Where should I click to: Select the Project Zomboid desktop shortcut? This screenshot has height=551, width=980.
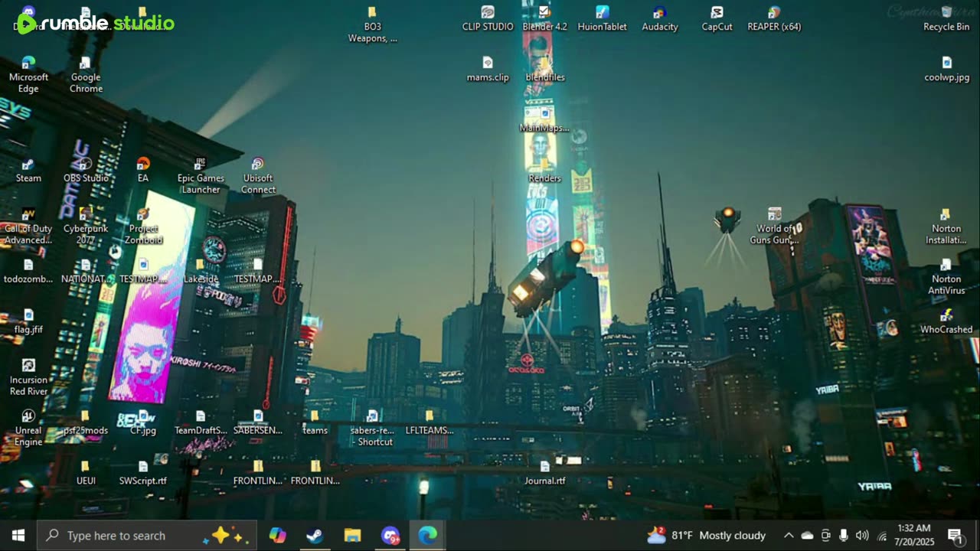143,227
